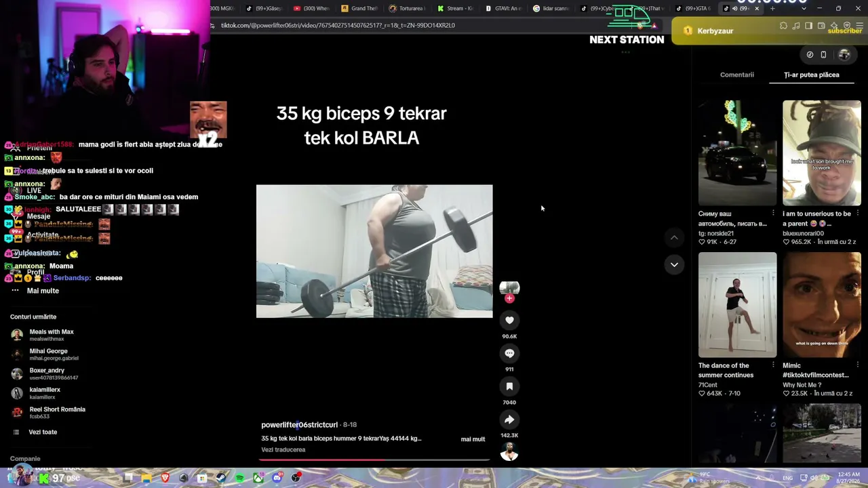Viewport: 868px width, 488px height.
Task: Open the spinning sound disc avatar
Action: (x=509, y=453)
